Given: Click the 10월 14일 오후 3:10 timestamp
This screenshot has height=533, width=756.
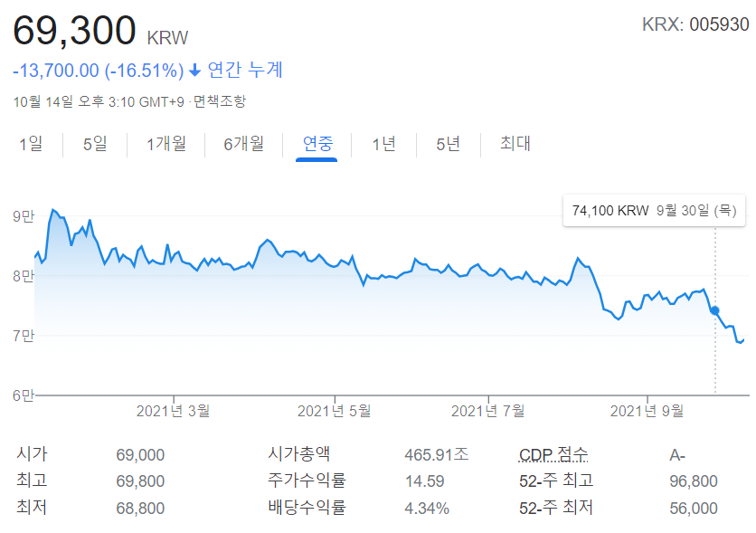Looking at the screenshot, I should [x=99, y=101].
